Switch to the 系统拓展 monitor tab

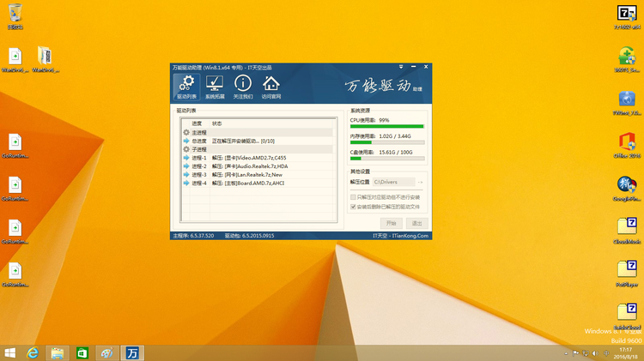click(x=215, y=87)
